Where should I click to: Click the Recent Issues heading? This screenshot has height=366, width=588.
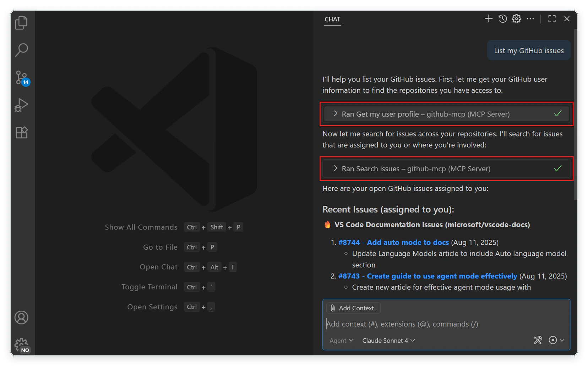[x=388, y=209]
